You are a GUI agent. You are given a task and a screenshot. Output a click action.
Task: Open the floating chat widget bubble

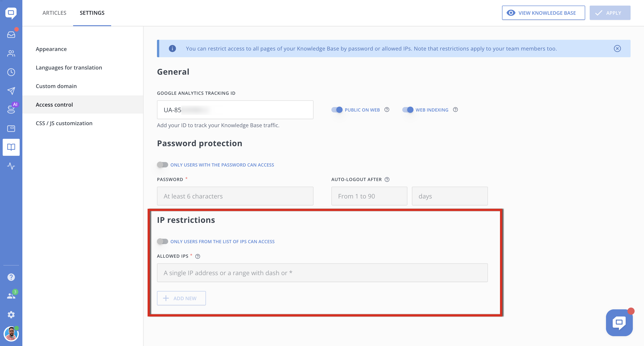pyautogui.click(x=619, y=323)
